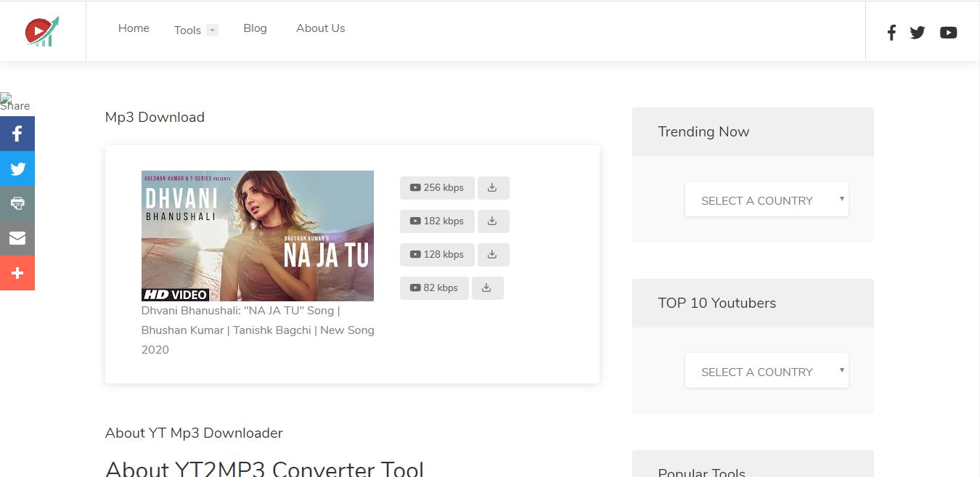Screen dimensions: 980x477
Task: Open TOP 10 Youtubers country selector
Action: 767,371
